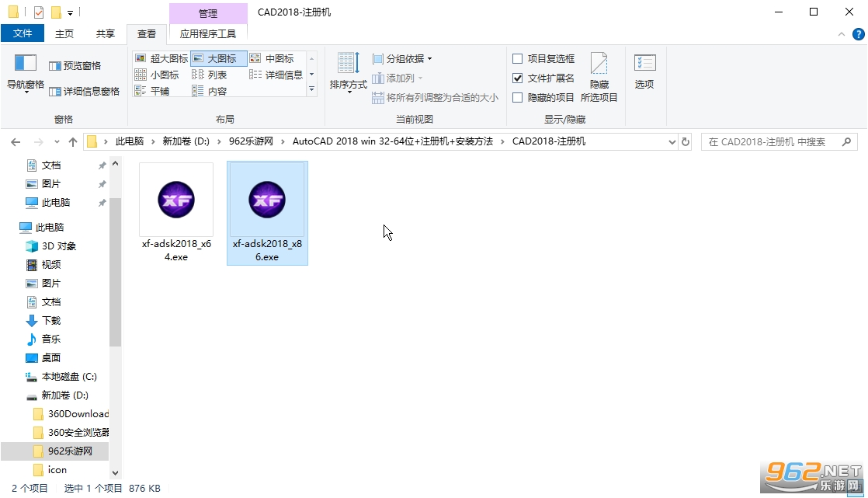Open 360Download folder in tree
Viewport: 868px width, 498px height.
71,414
